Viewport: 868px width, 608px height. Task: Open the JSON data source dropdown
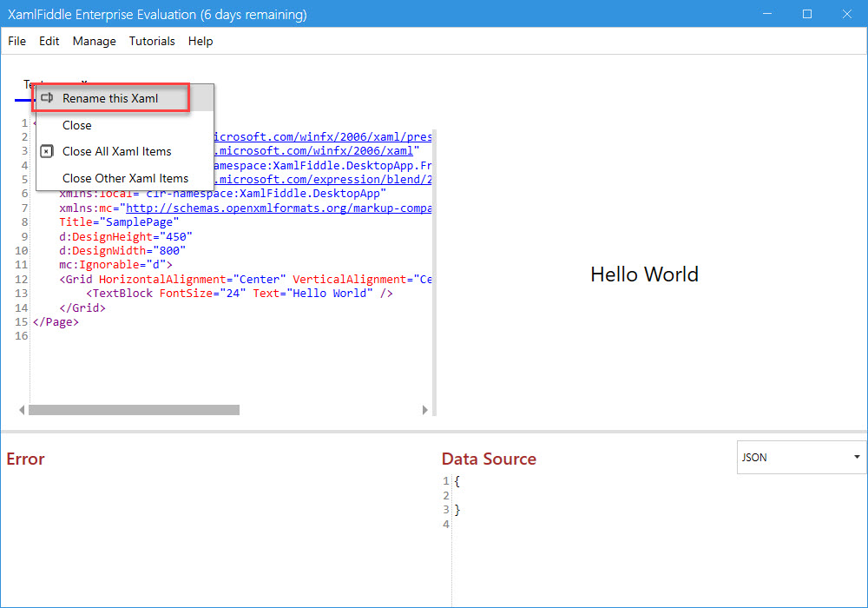[801, 458]
